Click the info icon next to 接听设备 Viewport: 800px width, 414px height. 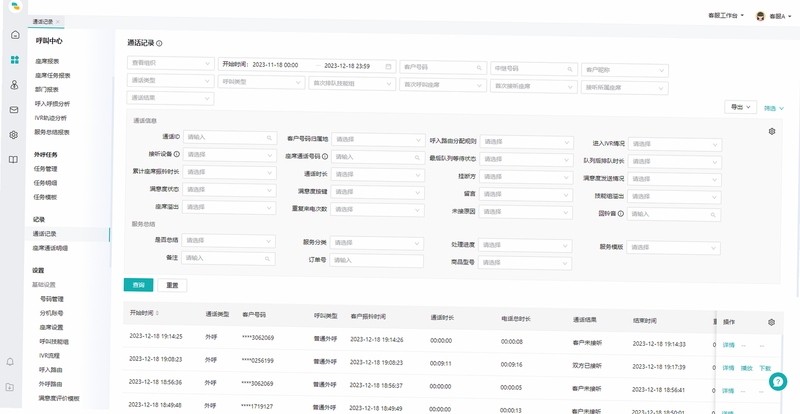pyautogui.click(x=177, y=154)
